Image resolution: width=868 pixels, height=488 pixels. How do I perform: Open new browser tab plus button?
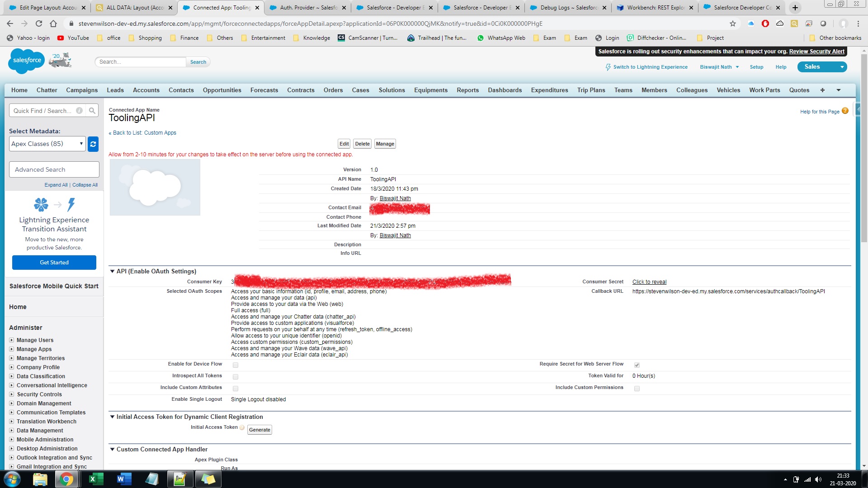click(x=795, y=8)
